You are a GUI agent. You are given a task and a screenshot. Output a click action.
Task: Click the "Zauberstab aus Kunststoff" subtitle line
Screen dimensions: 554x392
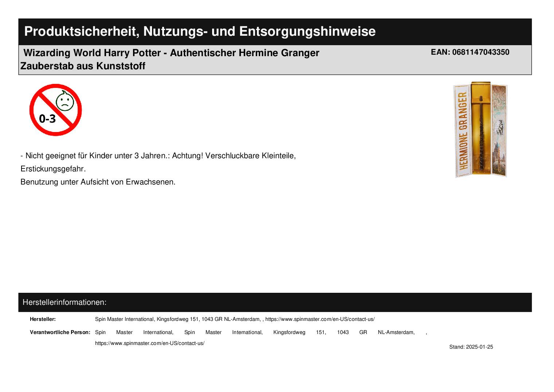(83, 66)
